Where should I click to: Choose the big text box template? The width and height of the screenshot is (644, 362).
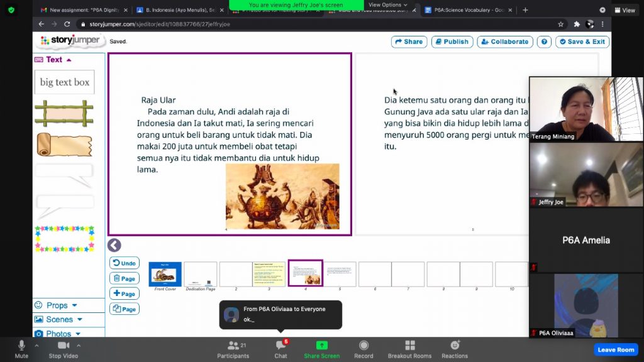point(64,82)
